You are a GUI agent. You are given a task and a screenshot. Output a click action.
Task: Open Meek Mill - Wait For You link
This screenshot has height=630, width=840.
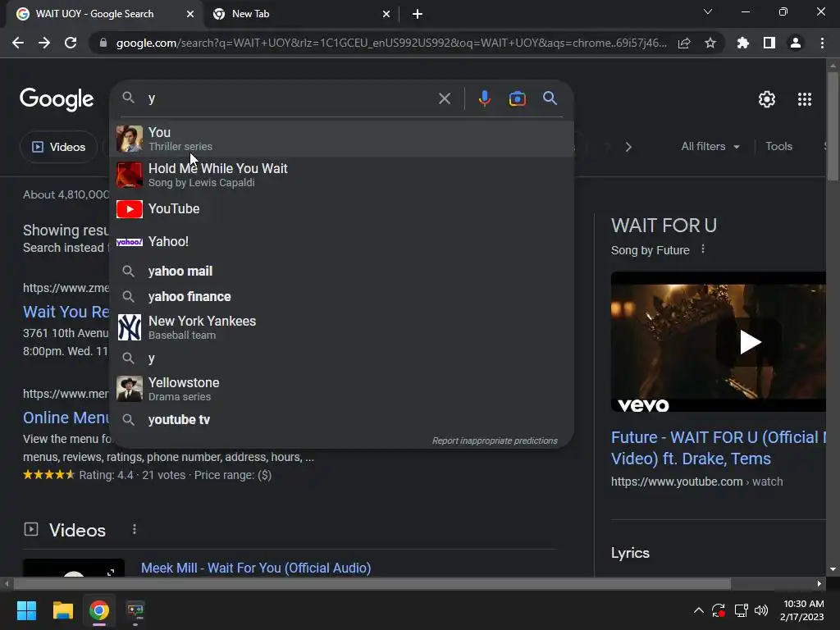coord(256,568)
